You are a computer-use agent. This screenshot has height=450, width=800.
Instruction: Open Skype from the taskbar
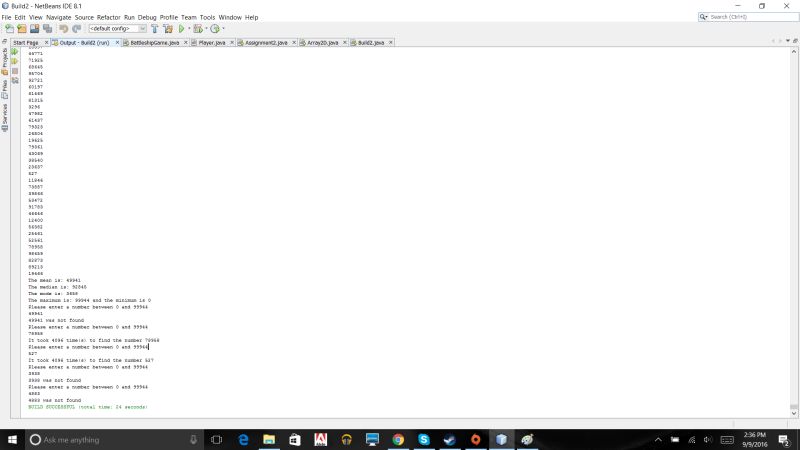tap(424, 439)
